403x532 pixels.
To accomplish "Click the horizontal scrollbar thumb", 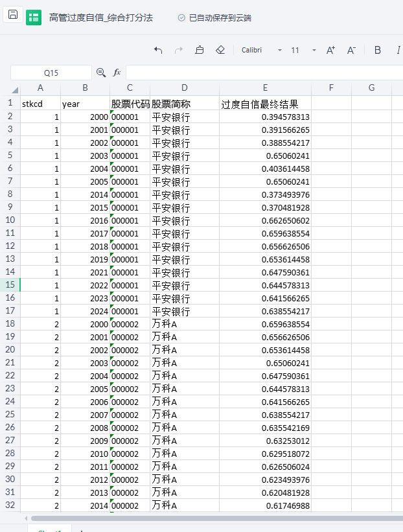I will click(217, 518).
